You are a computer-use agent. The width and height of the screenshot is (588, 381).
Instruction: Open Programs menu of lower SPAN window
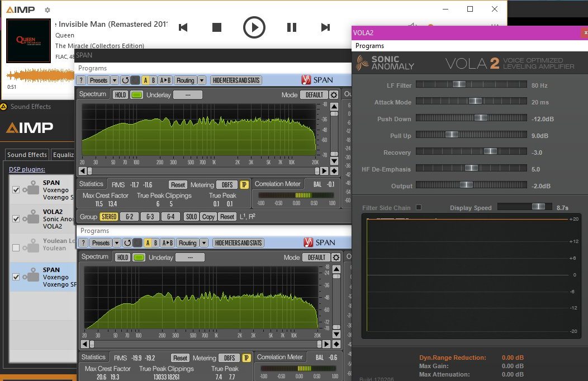[94, 231]
